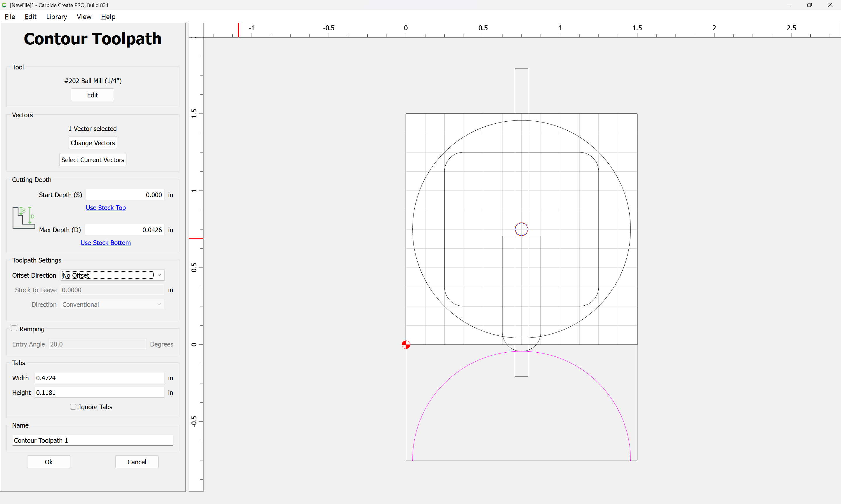Open the Library menu
Screen dimensions: 841x504
[56, 17]
